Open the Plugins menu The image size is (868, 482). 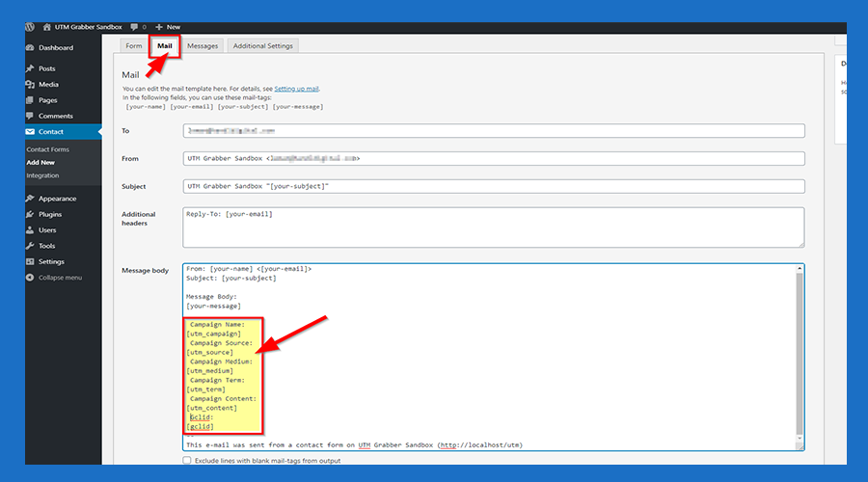pos(50,214)
